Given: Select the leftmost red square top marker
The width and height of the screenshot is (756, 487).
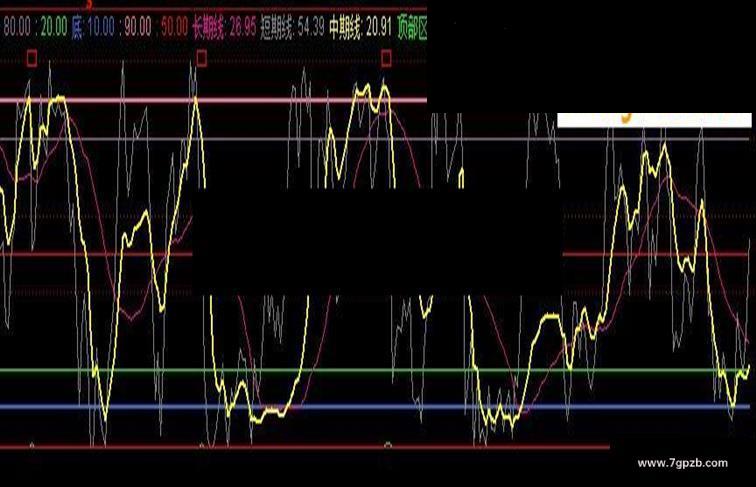Looking at the screenshot, I should point(32,59).
